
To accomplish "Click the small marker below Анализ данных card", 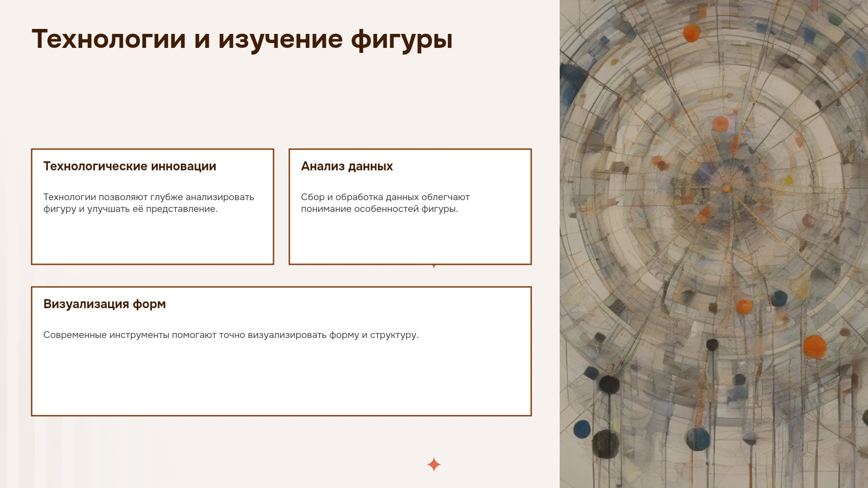I will 434,267.
